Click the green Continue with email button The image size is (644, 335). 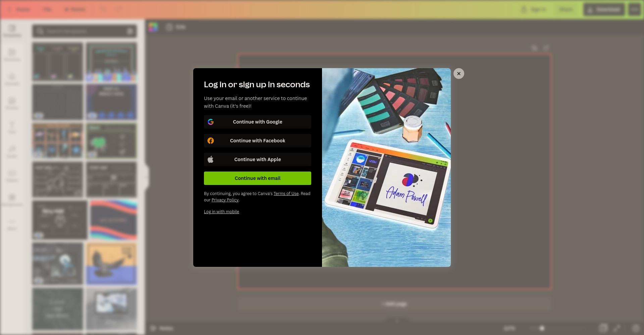[257, 178]
